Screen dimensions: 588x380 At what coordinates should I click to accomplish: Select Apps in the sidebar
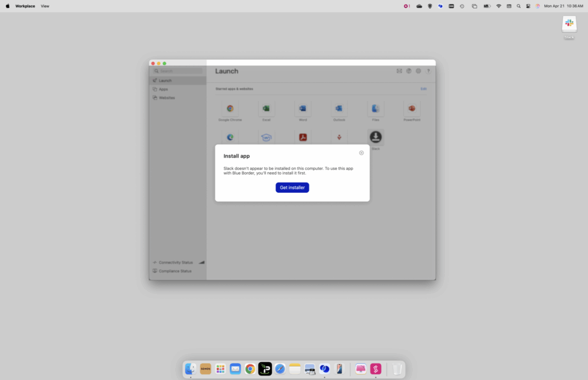[163, 89]
